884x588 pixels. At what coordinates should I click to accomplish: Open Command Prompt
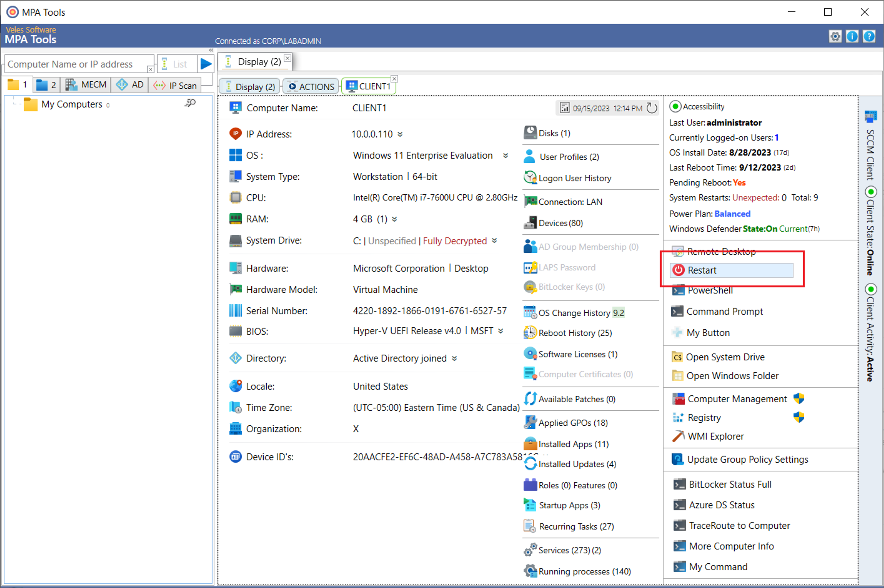tap(717, 311)
